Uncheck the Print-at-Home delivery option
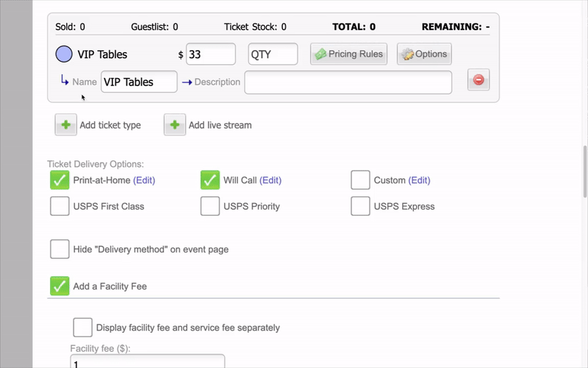Screen dimensions: 588x368 [x=60, y=180]
